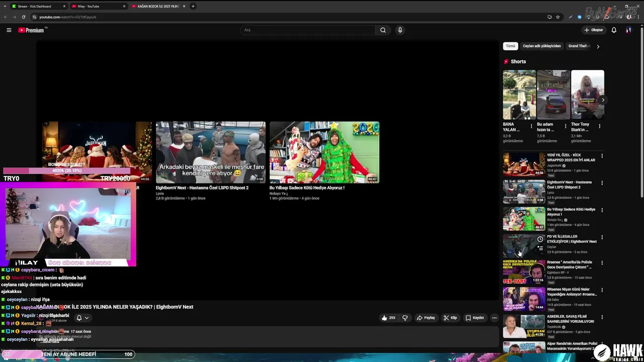The image size is (644, 362).
Task: Advance filter chips with right arrow
Action: point(598,46)
